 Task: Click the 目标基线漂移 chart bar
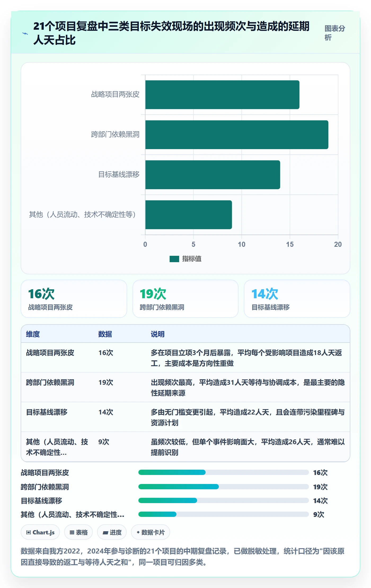click(213, 175)
